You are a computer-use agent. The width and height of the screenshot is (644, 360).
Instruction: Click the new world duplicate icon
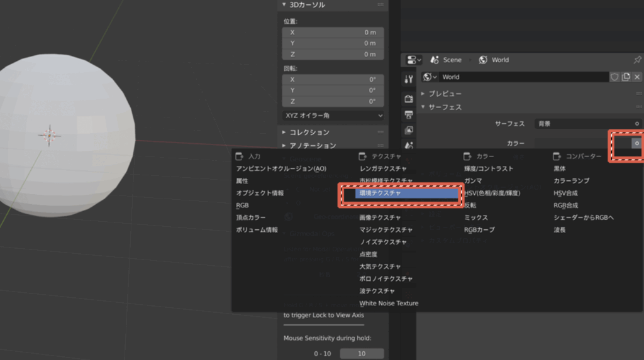coord(626,77)
